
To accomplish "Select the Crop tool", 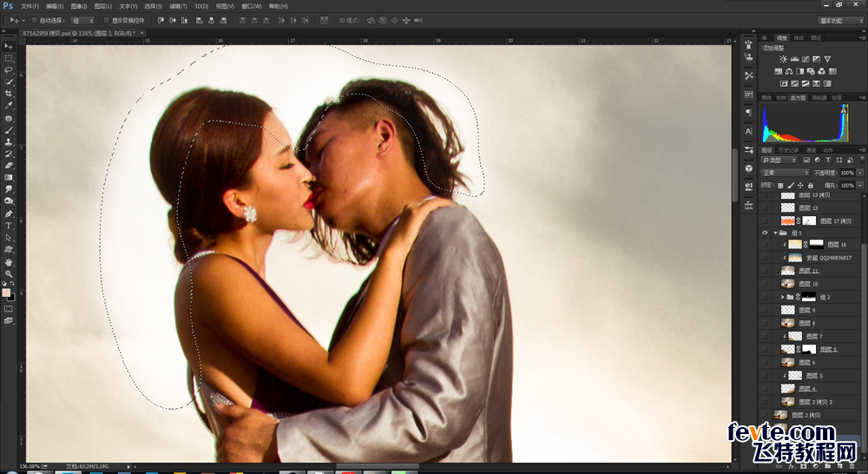I will tap(9, 94).
